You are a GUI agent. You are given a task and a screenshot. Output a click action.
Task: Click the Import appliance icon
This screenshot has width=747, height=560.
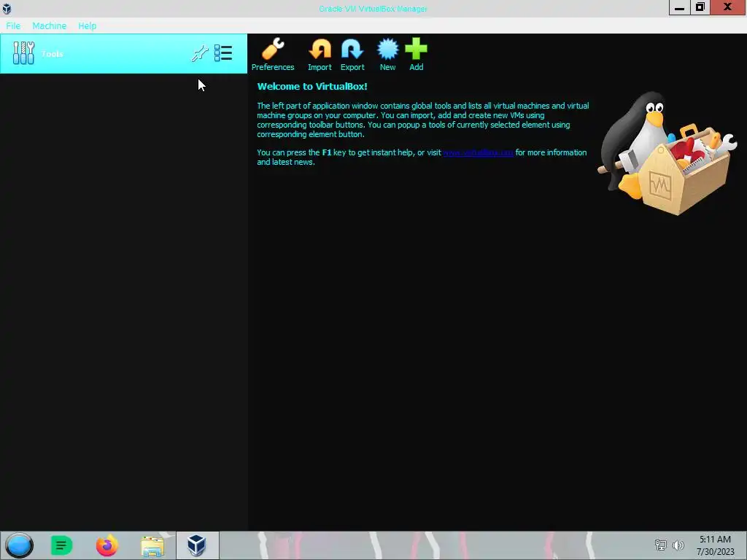tap(320, 55)
